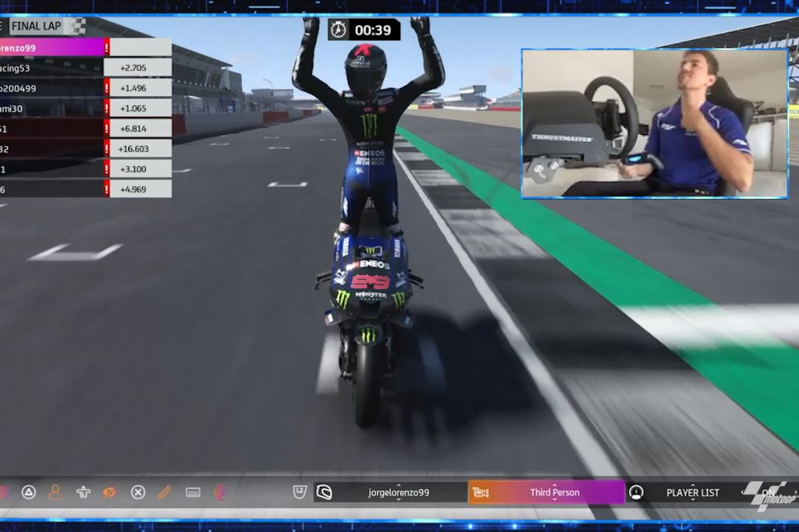This screenshot has height=532, width=799.
Task: Change the Third Person camera view selector
Action: click(546, 492)
